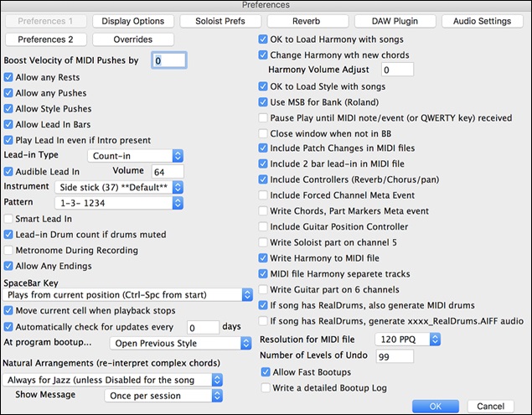Image resolution: width=532 pixels, height=415 pixels.
Task: Enable Write a detailed Bootup Log
Action: pyautogui.click(x=266, y=387)
